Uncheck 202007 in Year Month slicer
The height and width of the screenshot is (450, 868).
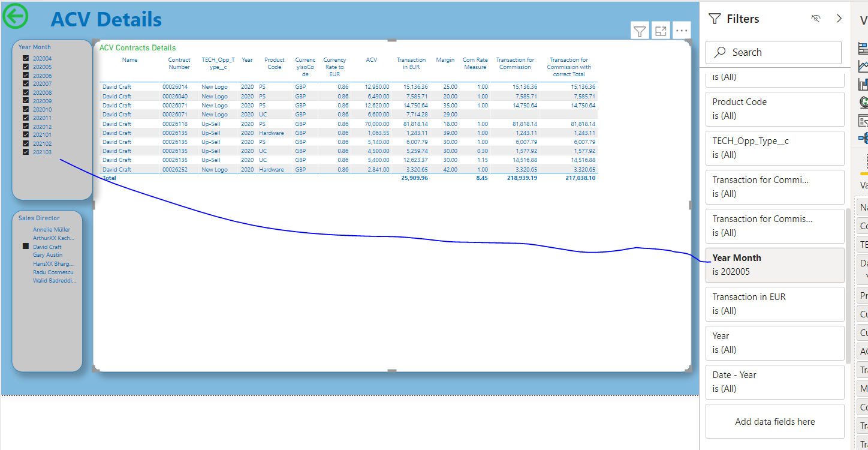(x=26, y=84)
